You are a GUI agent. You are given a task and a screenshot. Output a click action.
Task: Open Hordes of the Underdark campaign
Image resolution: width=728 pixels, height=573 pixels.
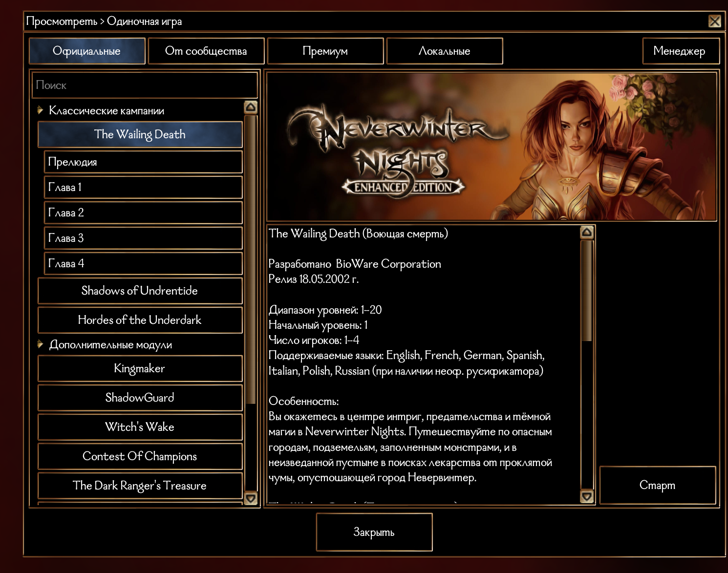tap(140, 320)
